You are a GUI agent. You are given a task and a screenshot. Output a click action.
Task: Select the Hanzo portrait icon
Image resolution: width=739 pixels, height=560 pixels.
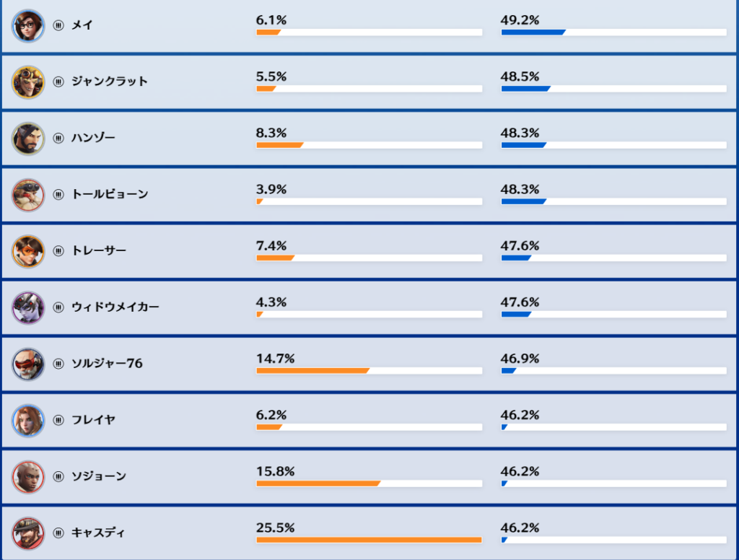28,138
